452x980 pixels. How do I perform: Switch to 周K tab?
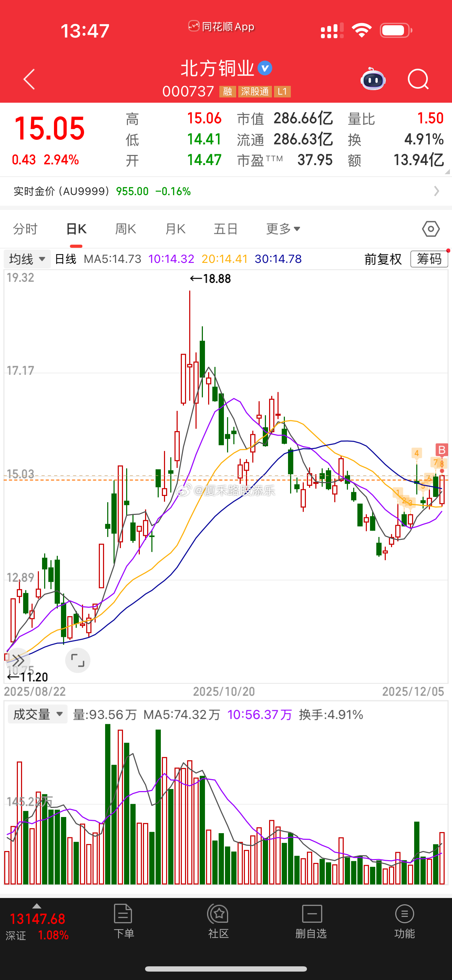125,229
